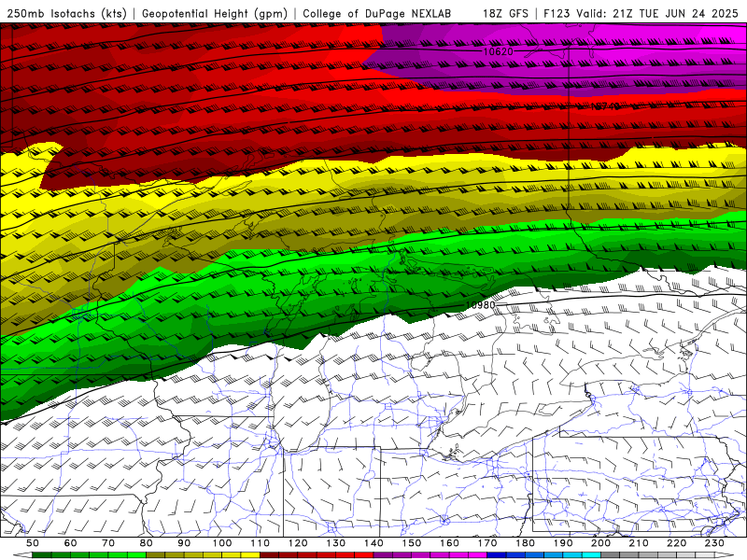
Task: Click the 10620 height contour label
Action: (x=499, y=51)
